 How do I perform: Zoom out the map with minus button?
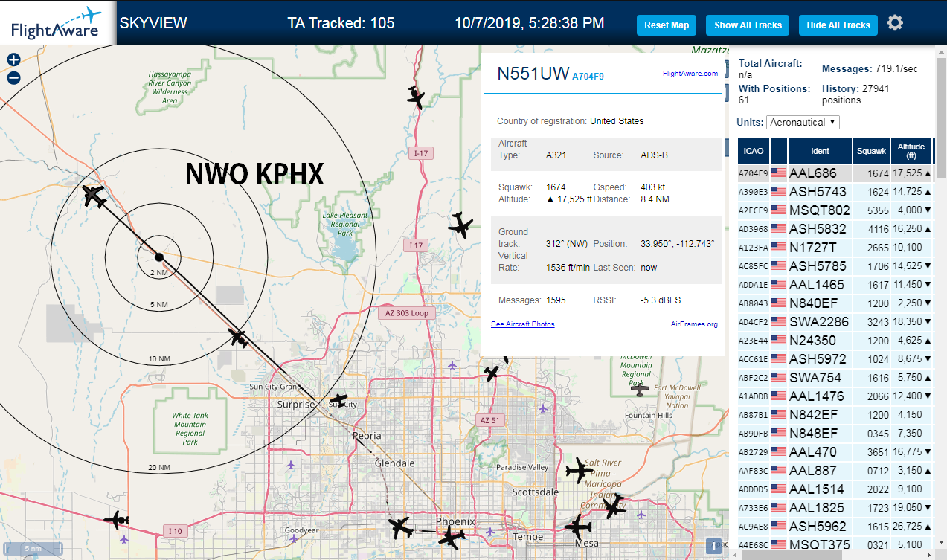pyautogui.click(x=13, y=78)
